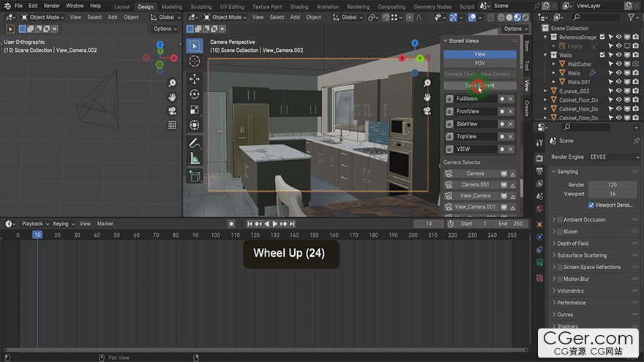Activate the 3D Cursor tool
This screenshot has width=644, height=362.
(195, 61)
